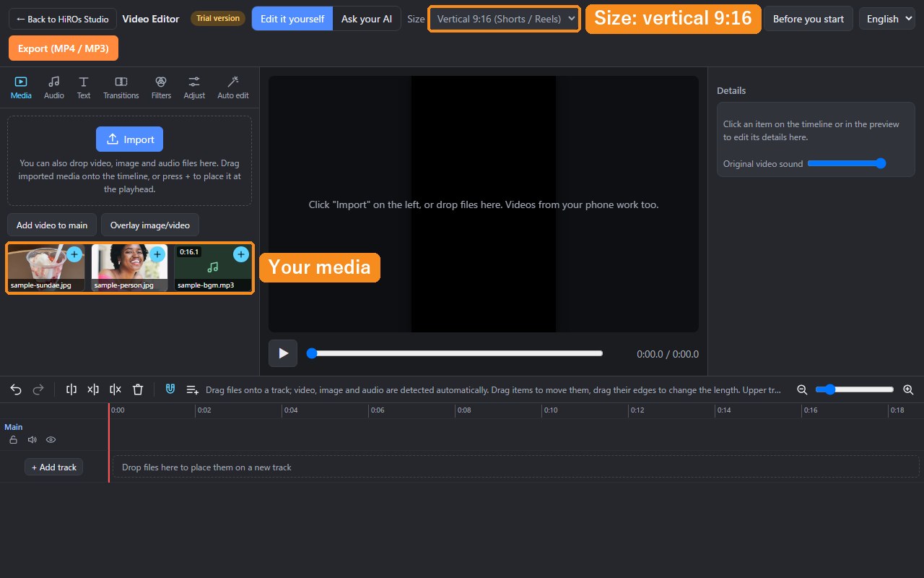Click the 0:04 mark on timeline ruler
This screenshot has width=924, height=578.
click(291, 410)
